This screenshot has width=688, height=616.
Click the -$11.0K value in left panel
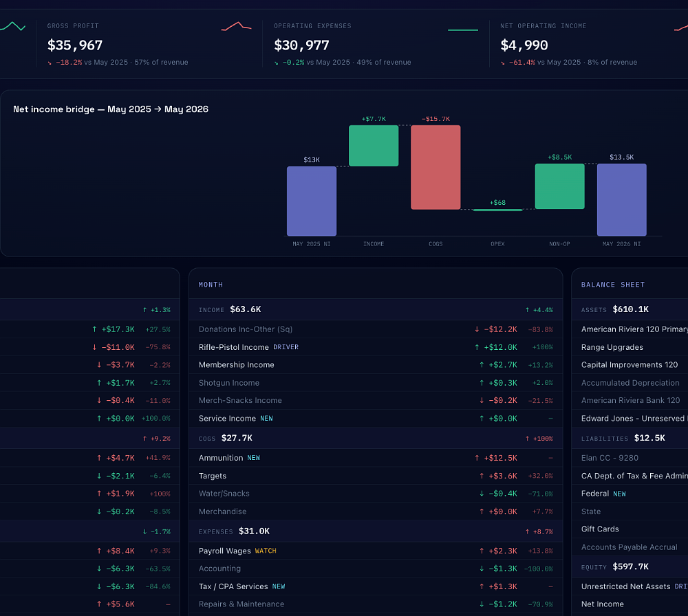point(118,347)
